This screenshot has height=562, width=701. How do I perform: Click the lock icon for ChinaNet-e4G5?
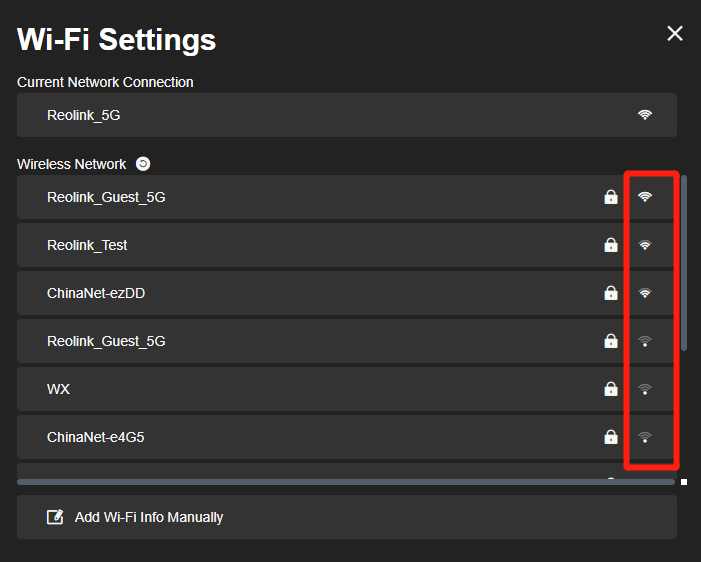611,436
